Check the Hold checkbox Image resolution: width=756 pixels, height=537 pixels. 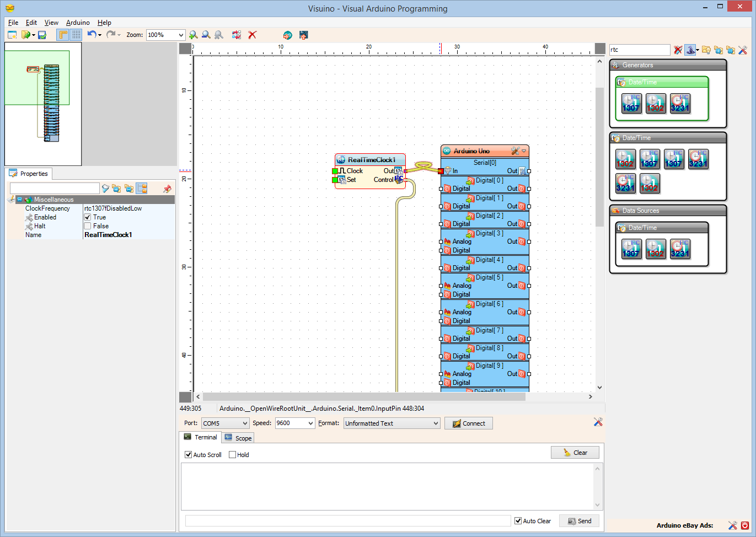coord(232,455)
